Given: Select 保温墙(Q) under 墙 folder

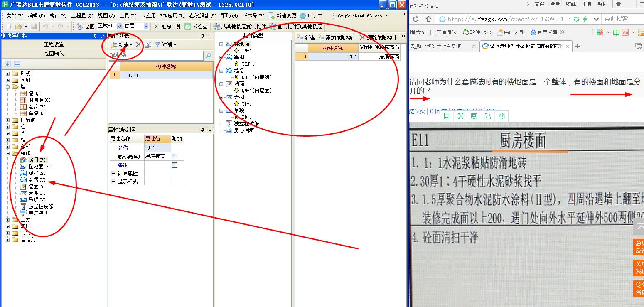Looking at the screenshot, I should pos(35,100).
